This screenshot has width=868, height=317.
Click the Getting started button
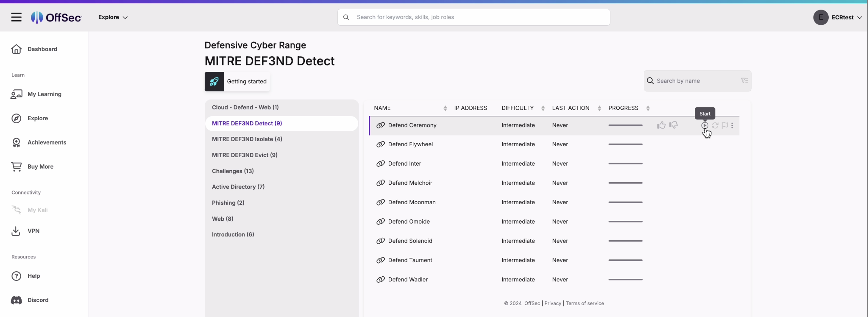pos(237,82)
